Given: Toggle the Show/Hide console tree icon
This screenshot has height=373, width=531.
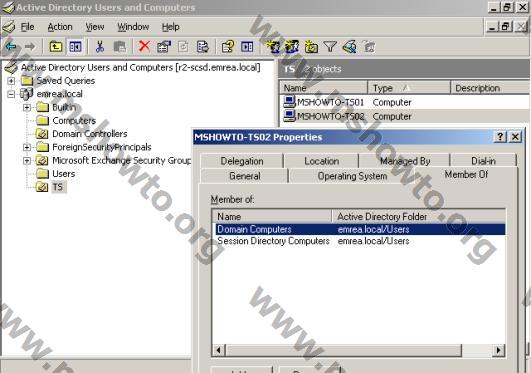Looking at the screenshot, I should click(x=75, y=46).
